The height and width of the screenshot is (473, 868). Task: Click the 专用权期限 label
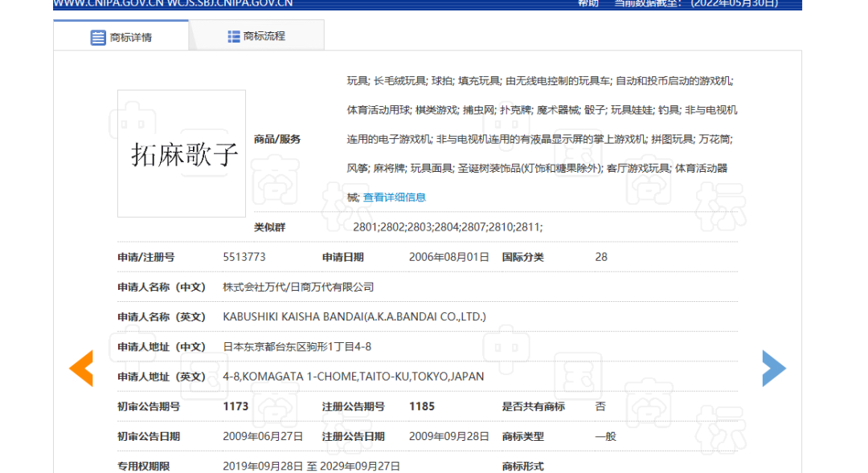pyautogui.click(x=144, y=467)
